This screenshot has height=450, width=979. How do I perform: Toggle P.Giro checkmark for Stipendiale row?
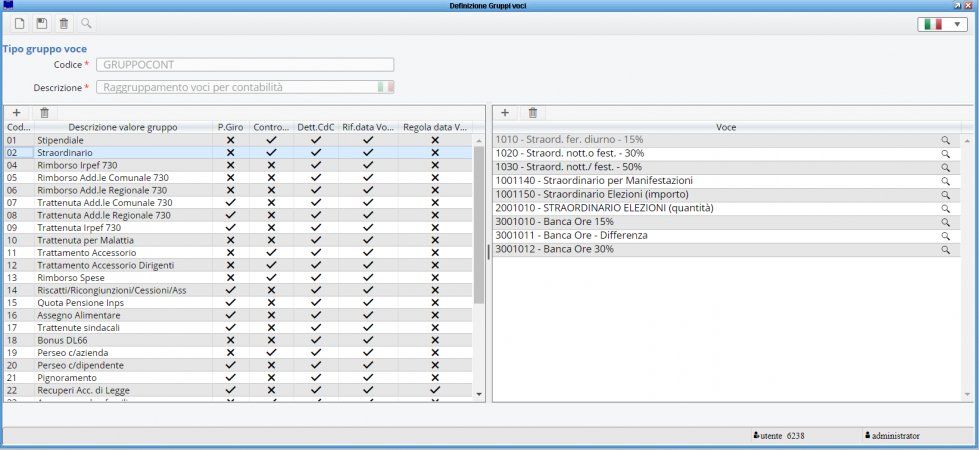pos(230,141)
